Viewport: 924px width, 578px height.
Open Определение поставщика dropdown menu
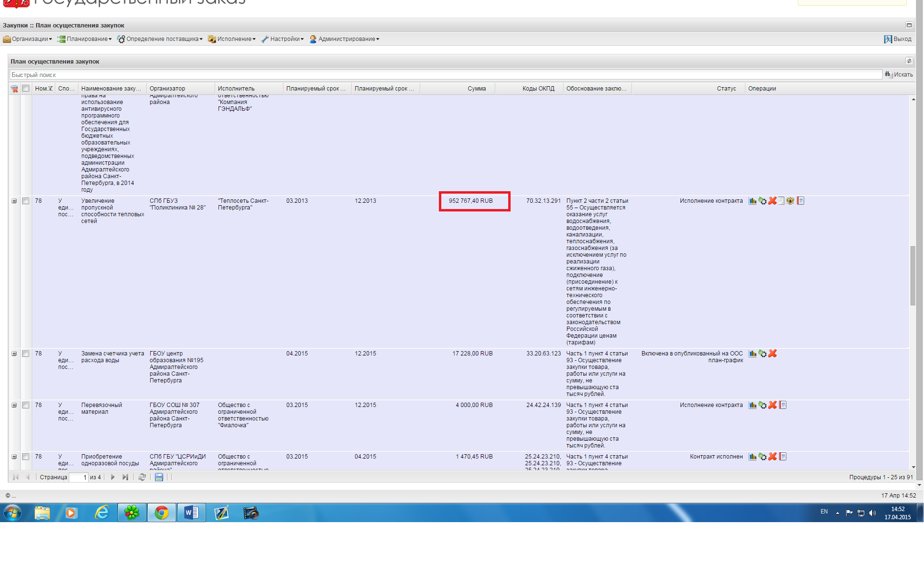click(x=160, y=39)
